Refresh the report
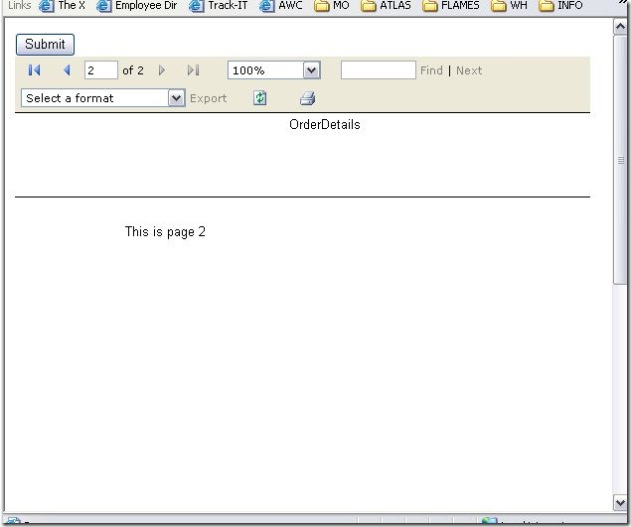This screenshot has height=527, width=631. point(260,98)
